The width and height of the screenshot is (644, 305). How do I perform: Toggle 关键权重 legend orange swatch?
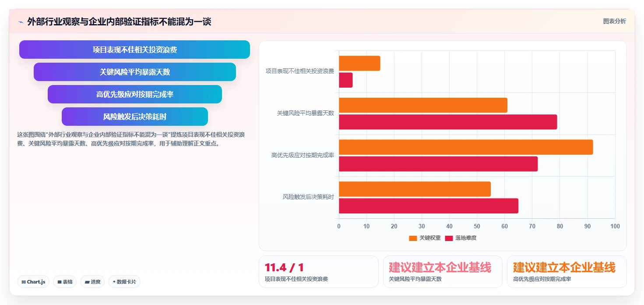pyautogui.click(x=413, y=238)
